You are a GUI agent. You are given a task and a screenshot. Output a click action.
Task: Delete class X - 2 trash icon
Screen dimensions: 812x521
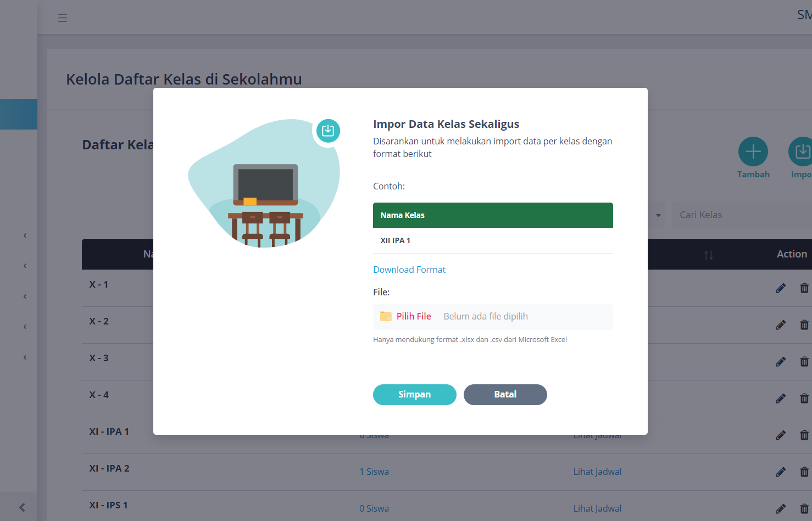[x=804, y=325]
